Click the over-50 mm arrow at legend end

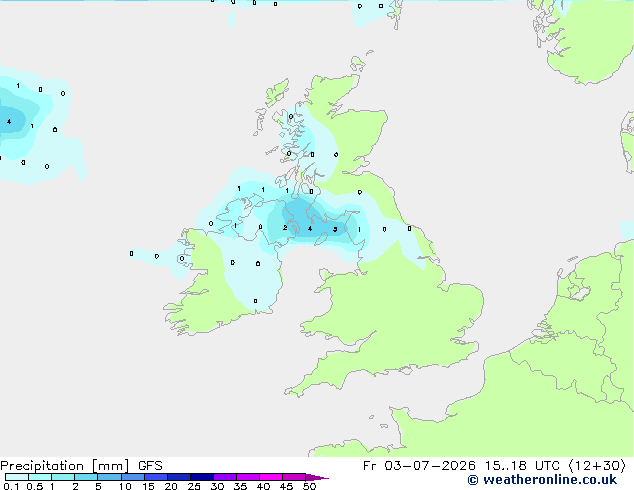(317, 477)
